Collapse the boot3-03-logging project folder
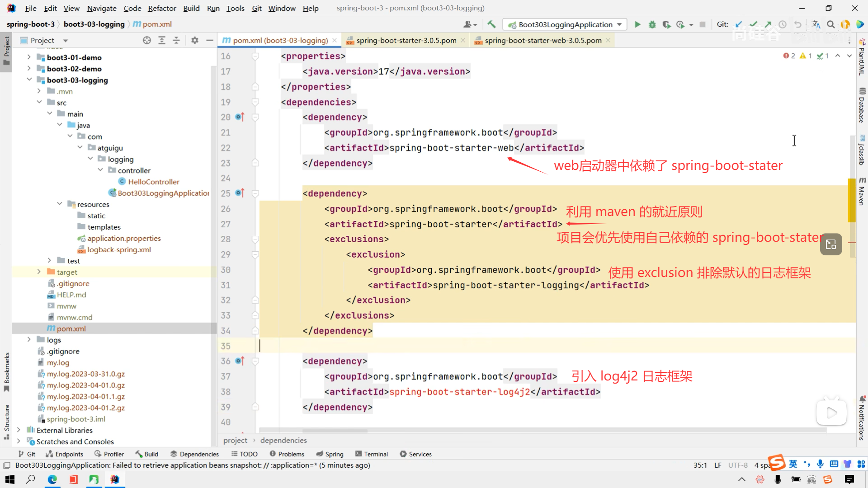868x488 pixels. pyautogui.click(x=29, y=80)
